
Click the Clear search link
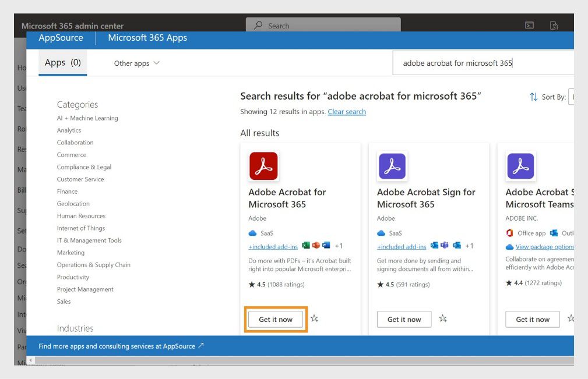click(x=347, y=111)
